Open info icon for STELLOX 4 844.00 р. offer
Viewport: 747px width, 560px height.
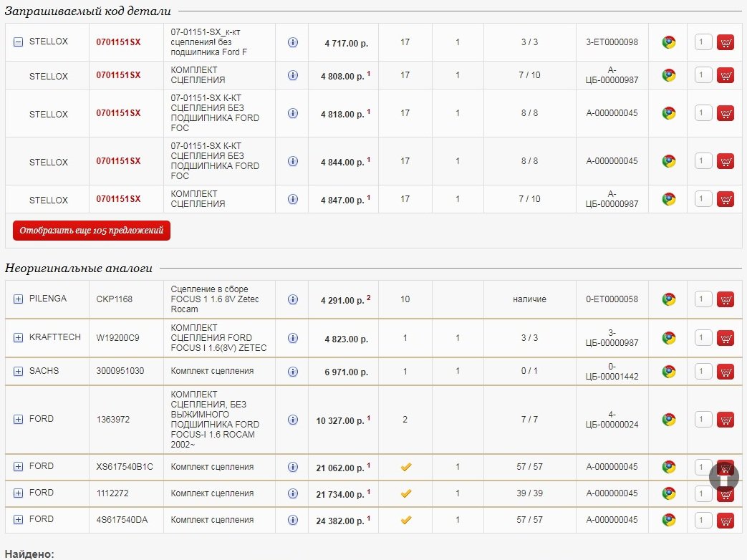[293, 161]
